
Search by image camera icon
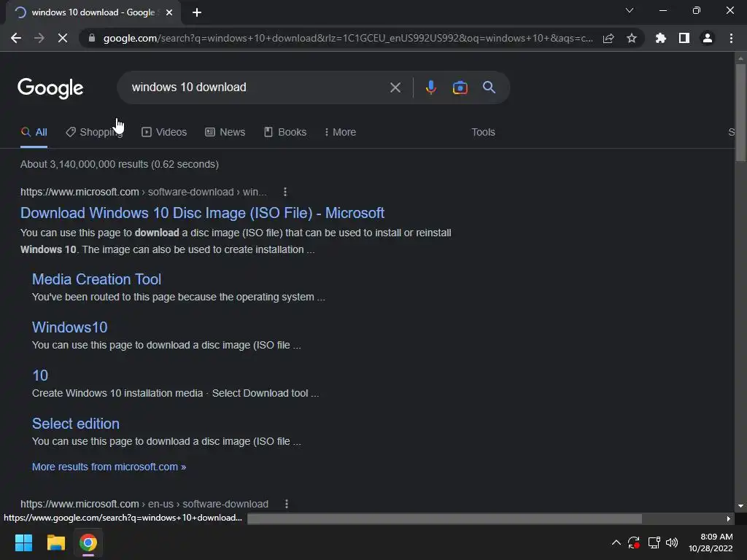pyautogui.click(x=460, y=87)
